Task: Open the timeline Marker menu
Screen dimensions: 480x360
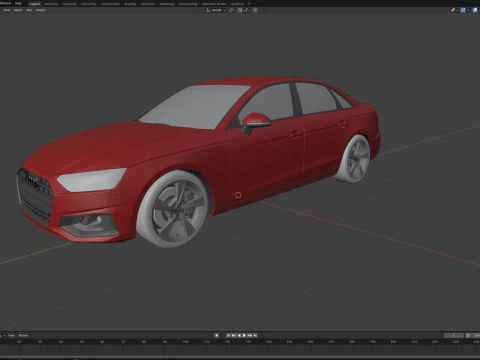Action: (23, 335)
